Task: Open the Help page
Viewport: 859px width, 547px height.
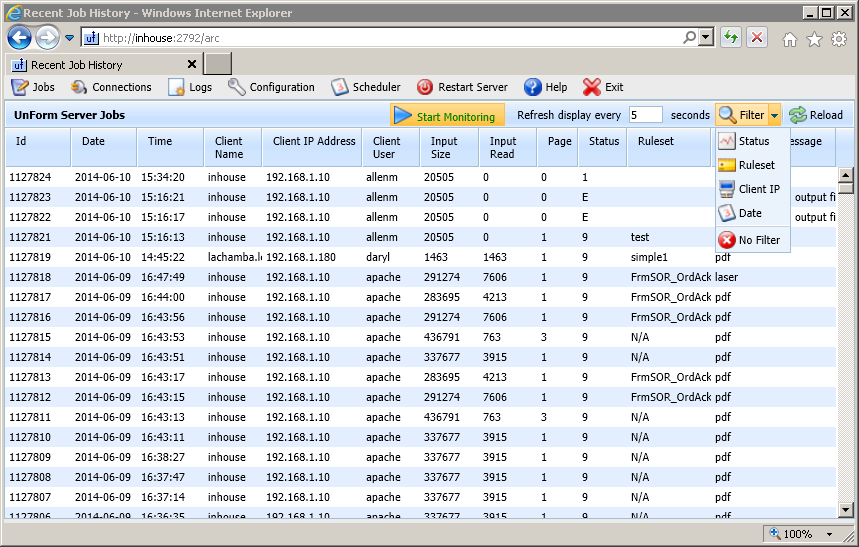Action: click(x=546, y=87)
